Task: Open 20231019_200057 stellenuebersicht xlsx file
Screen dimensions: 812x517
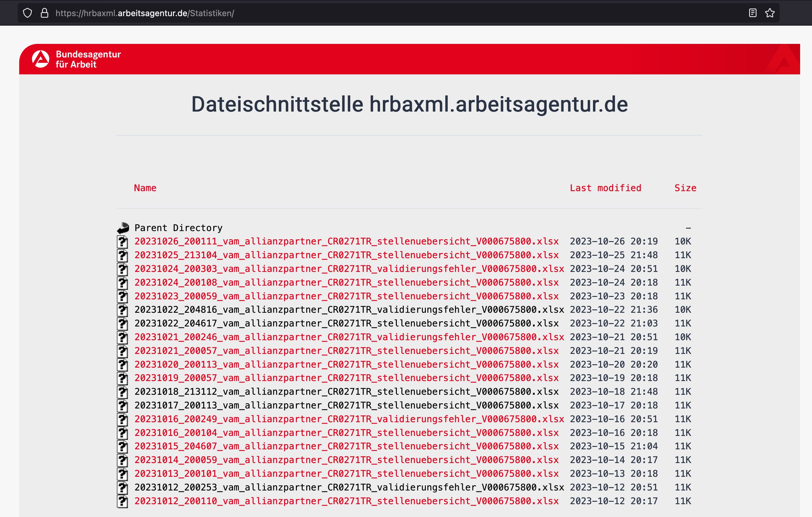Action: pyautogui.click(x=346, y=378)
